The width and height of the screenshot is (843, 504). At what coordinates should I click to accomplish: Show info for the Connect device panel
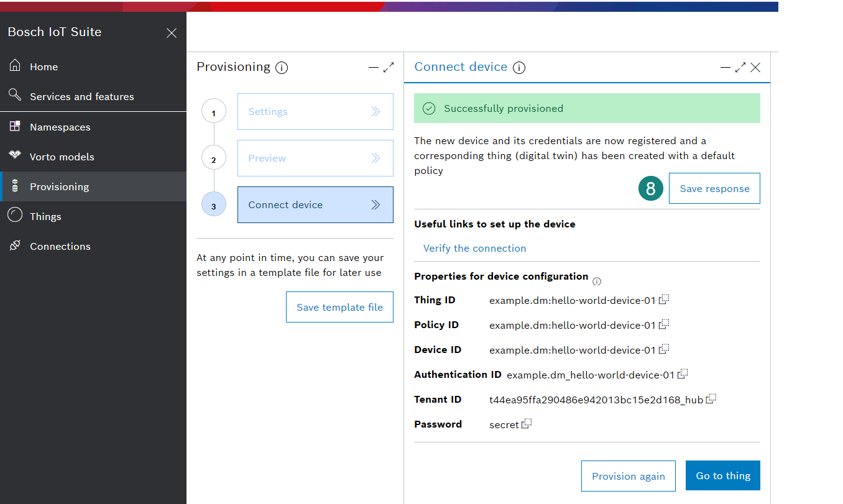pos(519,68)
